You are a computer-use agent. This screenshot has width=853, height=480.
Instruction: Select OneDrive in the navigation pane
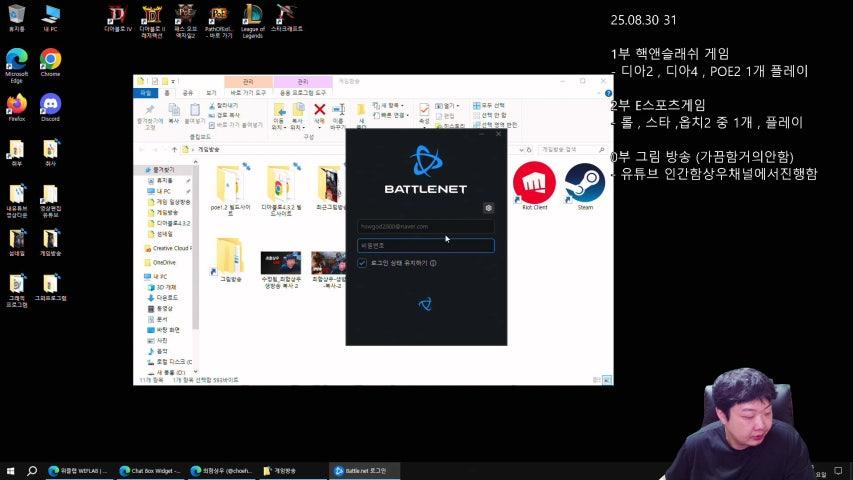click(x=159, y=262)
